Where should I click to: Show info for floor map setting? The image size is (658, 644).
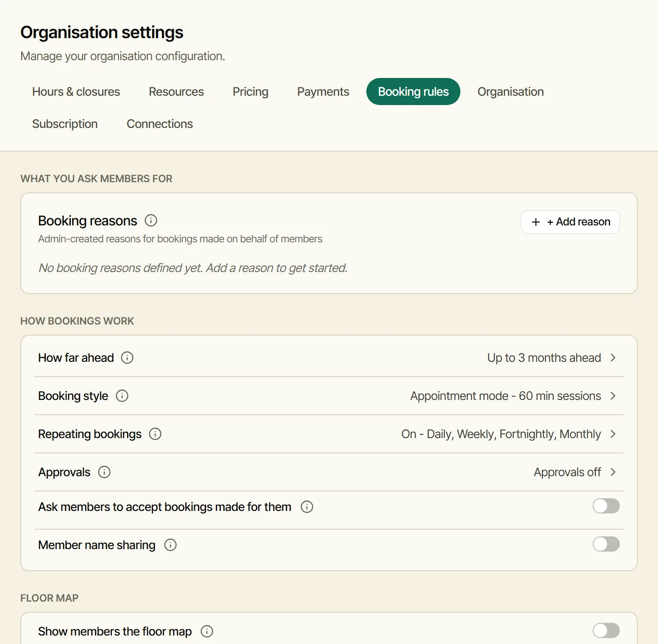point(207,631)
